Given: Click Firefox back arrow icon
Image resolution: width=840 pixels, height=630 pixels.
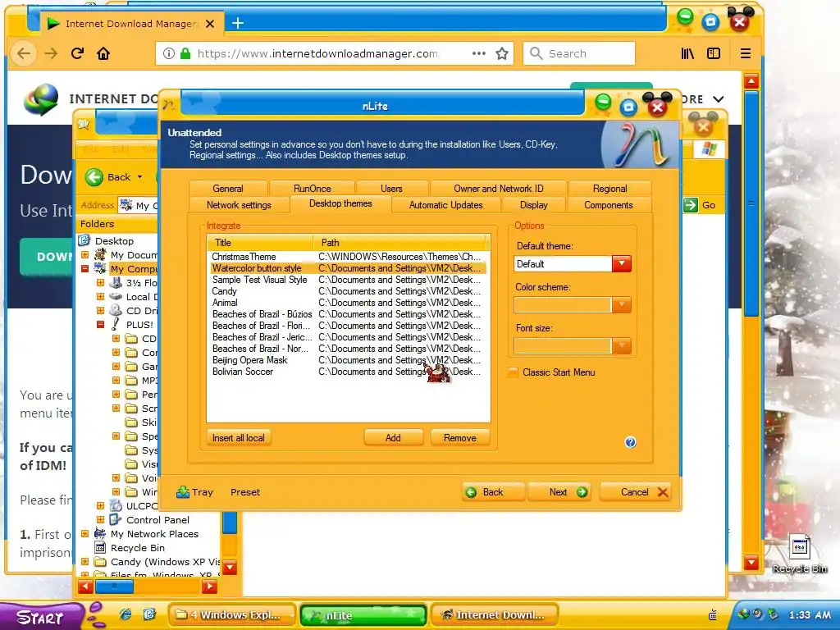Looking at the screenshot, I should 24,53.
